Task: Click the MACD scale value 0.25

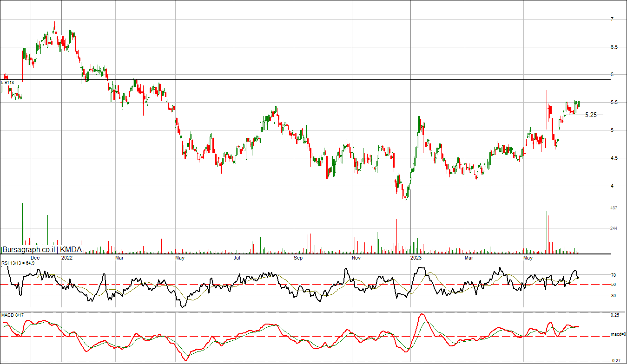Action: (x=614, y=315)
